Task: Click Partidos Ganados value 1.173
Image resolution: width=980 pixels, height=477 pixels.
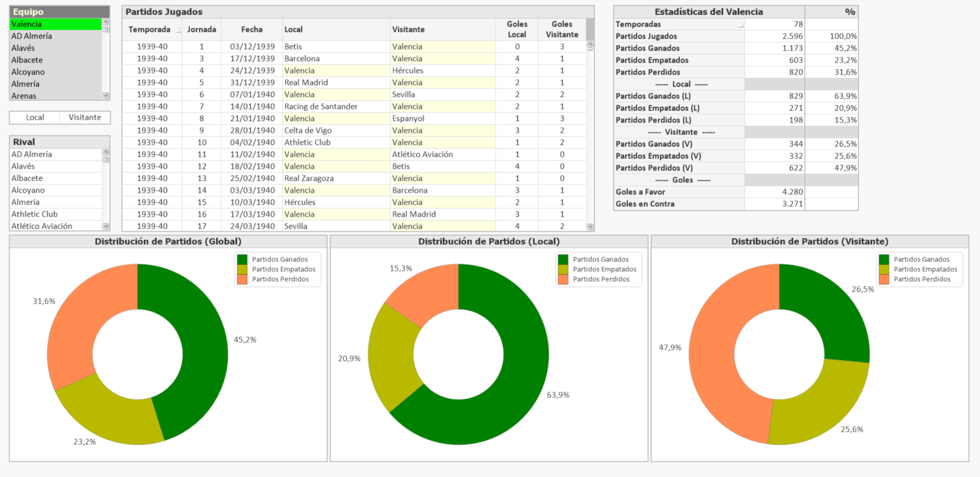Action: 774,48
